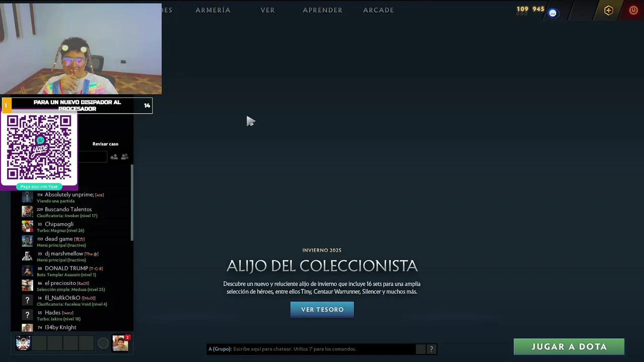The height and width of the screenshot is (362, 644).
Task: Select friend Absolutely unprime; name
Action: click(x=69, y=195)
